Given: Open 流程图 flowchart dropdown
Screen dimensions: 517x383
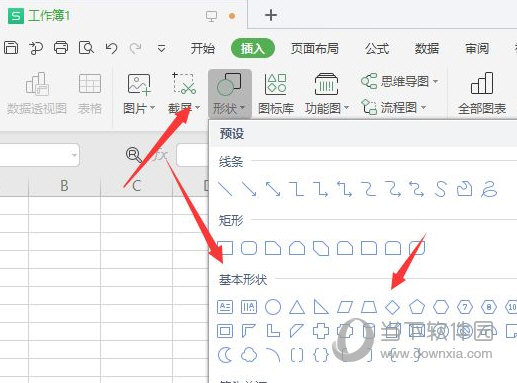Looking at the screenshot, I should (x=394, y=107).
